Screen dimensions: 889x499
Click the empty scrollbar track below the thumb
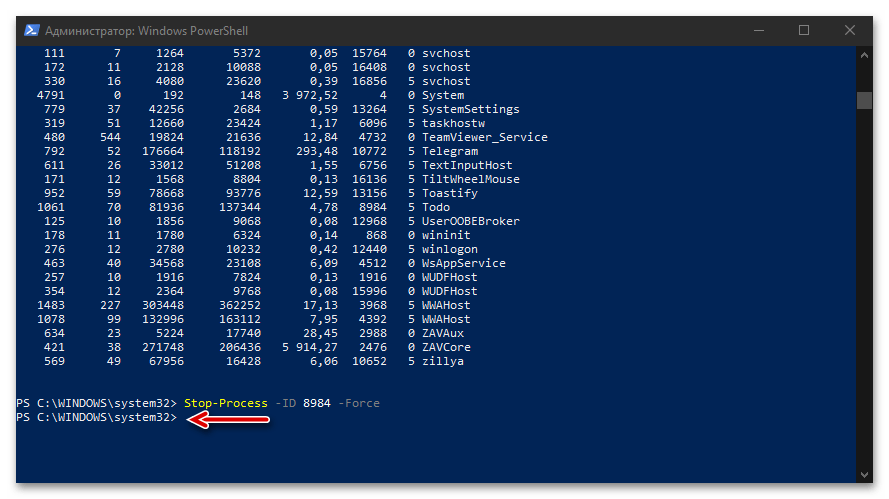click(864, 300)
